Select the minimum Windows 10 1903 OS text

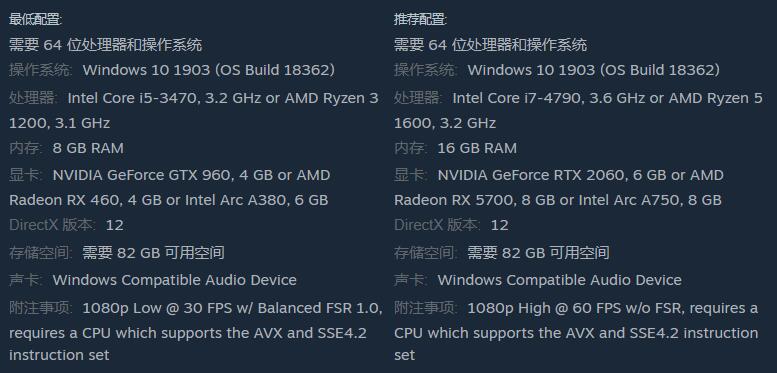tap(209, 70)
